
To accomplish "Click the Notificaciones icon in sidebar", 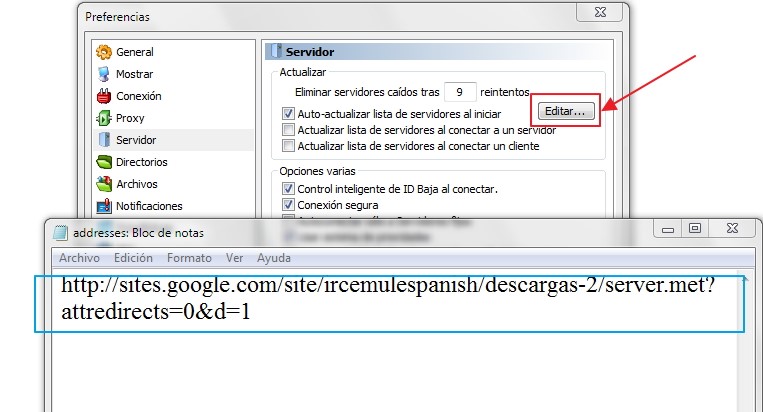I will coord(104,206).
